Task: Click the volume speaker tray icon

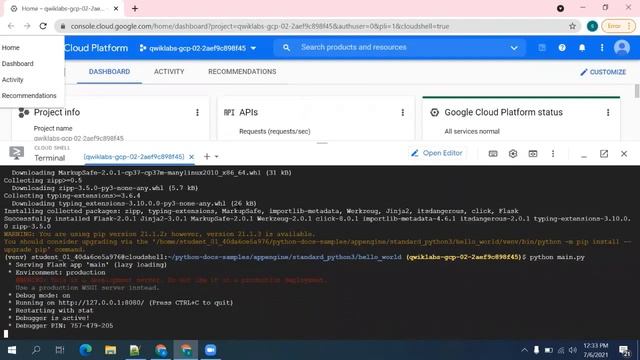Action: point(573,350)
